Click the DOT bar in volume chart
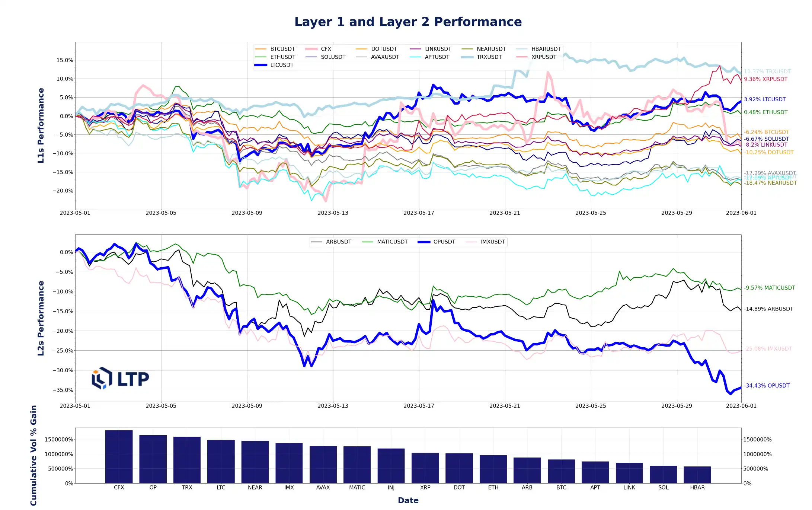Viewport: 812px width, 510px height. pyautogui.click(x=459, y=468)
